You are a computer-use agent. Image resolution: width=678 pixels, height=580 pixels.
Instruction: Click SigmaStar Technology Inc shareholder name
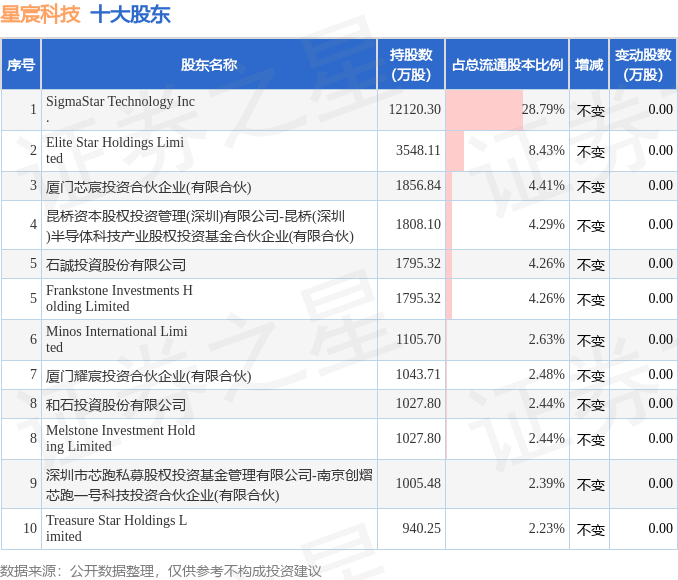[x=120, y=109]
